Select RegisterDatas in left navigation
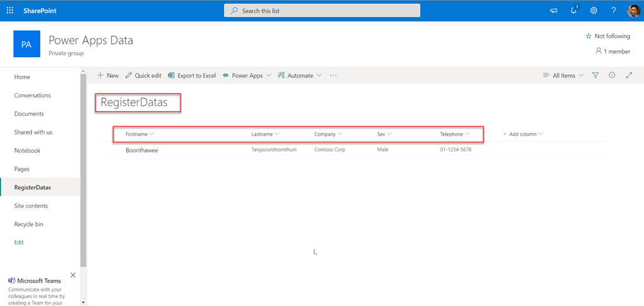The height and width of the screenshot is (306, 644). coord(33,187)
